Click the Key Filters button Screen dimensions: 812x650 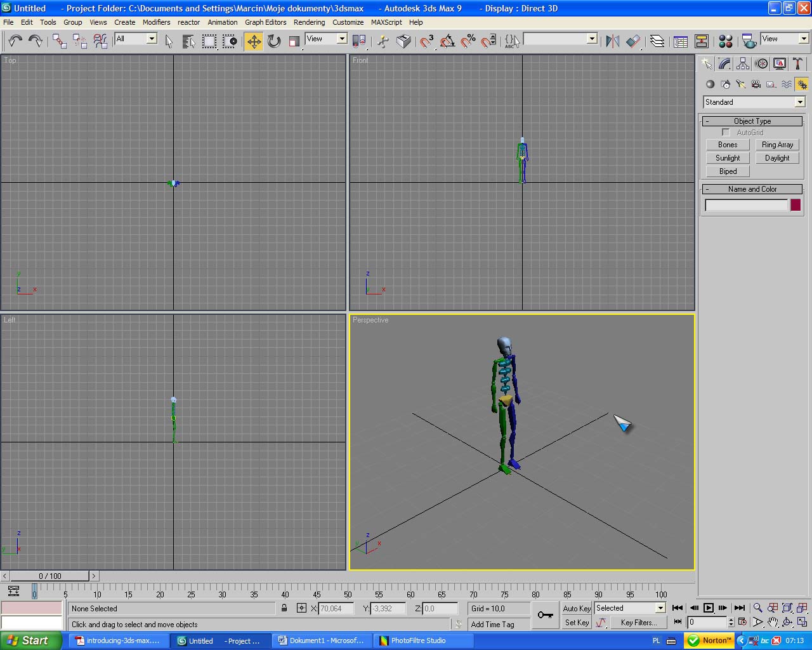coord(638,623)
